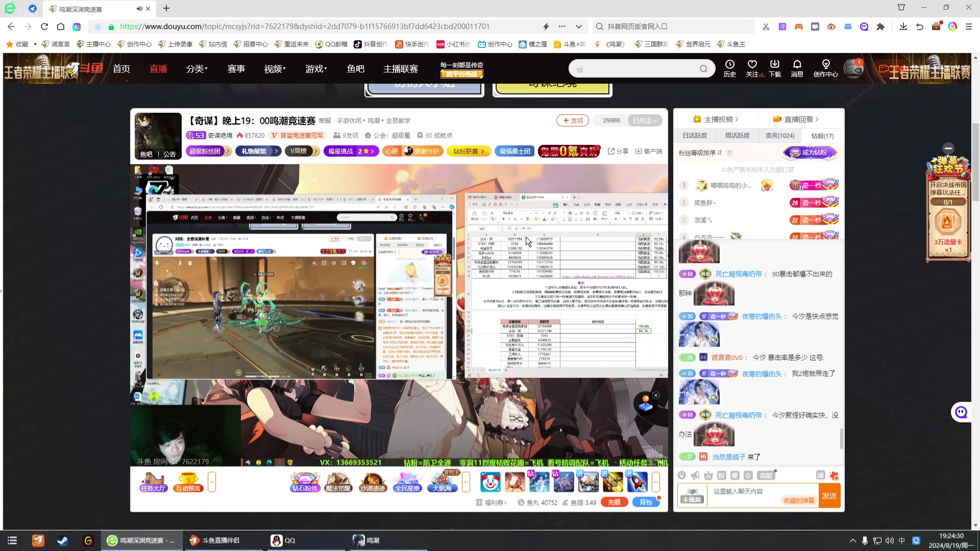Open the 创作中心 lightbulb icon

coord(826,68)
